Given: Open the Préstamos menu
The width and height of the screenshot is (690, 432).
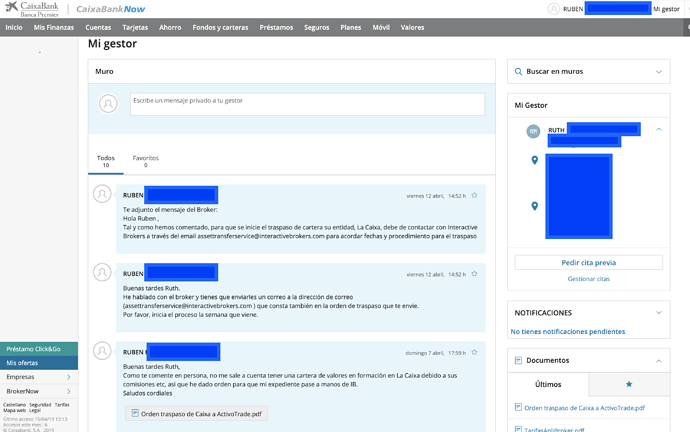Looking at the screenshot, I should click(x=276, y=27).
